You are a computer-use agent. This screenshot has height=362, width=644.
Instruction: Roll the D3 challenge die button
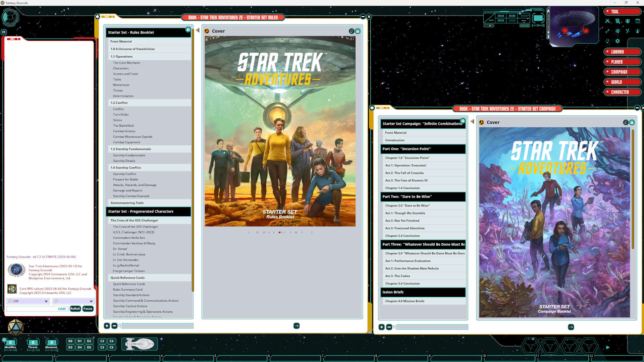coord(70,348)
